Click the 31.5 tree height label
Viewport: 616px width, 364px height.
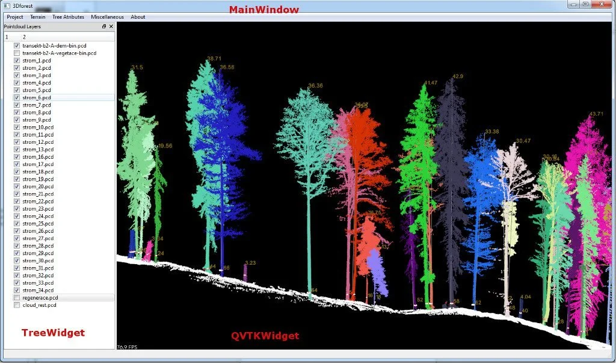(137, 67)
